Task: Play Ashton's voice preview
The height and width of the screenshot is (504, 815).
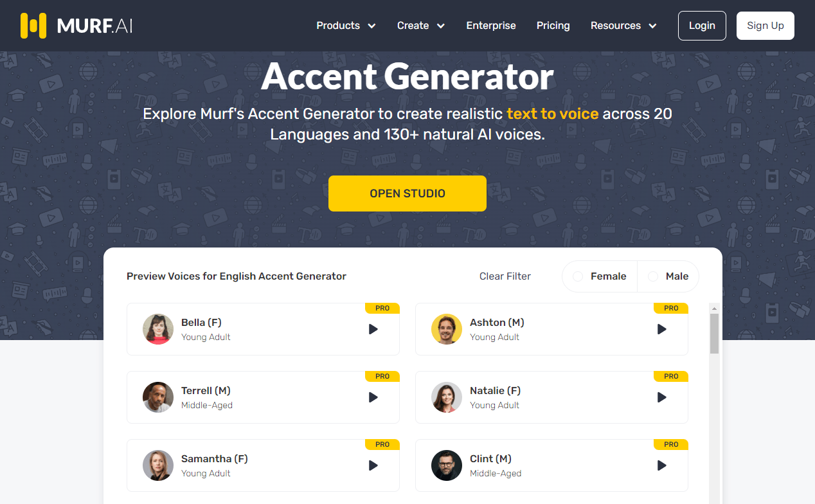Action: click(661, 329)
